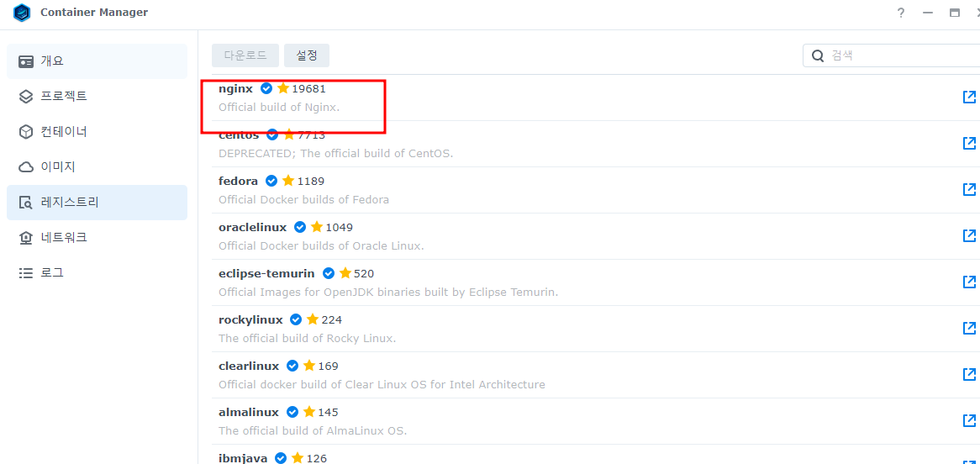Click the Clear Linux OS description text
The width and height of the screenshot is (980, 464).
click(x=382, y=385)
